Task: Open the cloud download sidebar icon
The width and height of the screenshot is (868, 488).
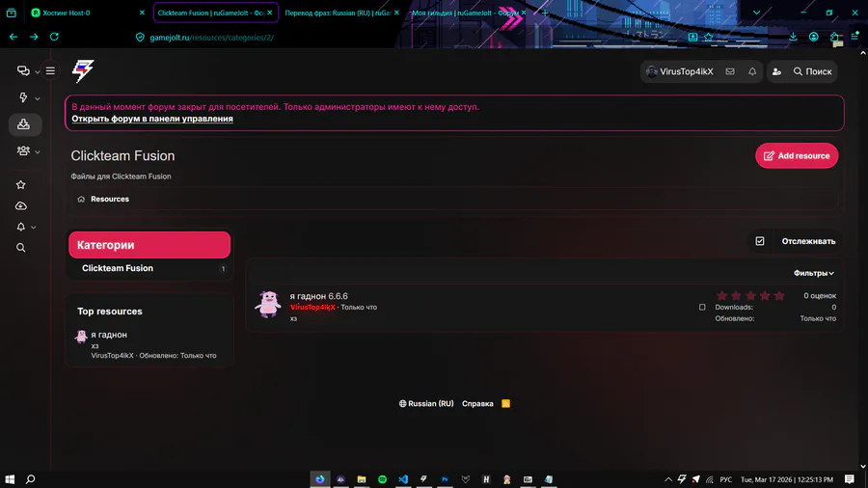Action: pos(21,205)
